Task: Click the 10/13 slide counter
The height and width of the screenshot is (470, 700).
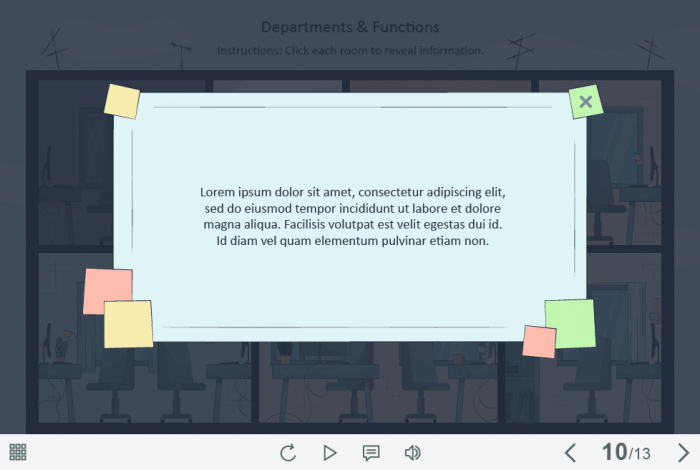Action: coord(626,452)
